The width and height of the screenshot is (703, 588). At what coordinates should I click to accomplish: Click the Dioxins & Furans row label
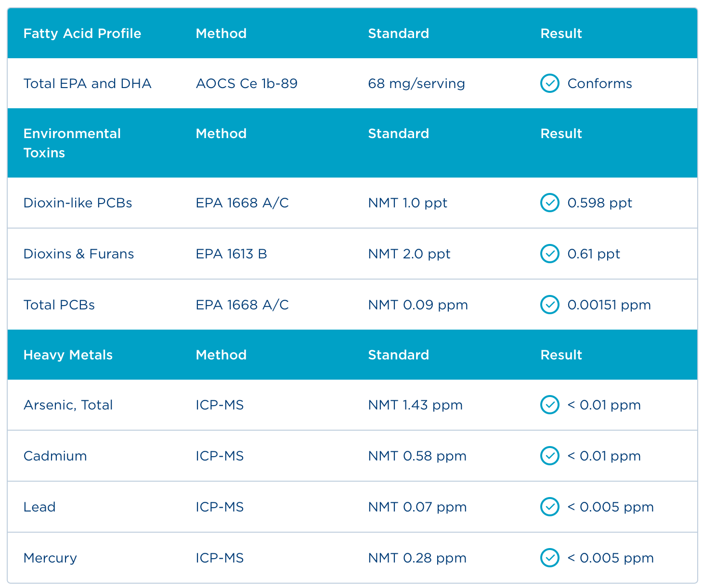(x=78, y=254)
